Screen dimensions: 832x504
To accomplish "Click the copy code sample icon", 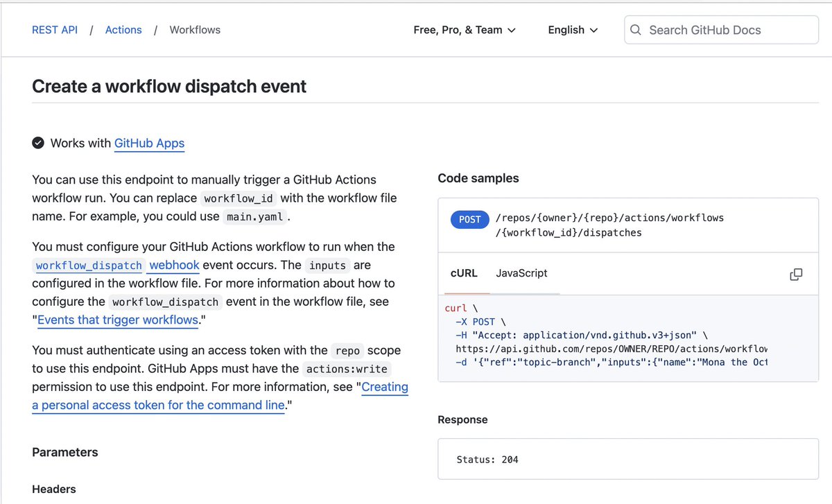I will [x=796, y=274].
